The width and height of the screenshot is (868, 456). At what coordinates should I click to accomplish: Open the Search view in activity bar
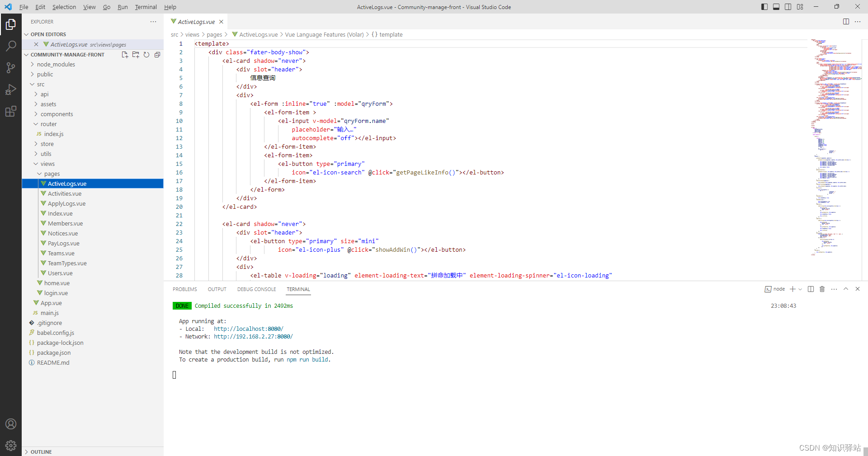point(11,46)
